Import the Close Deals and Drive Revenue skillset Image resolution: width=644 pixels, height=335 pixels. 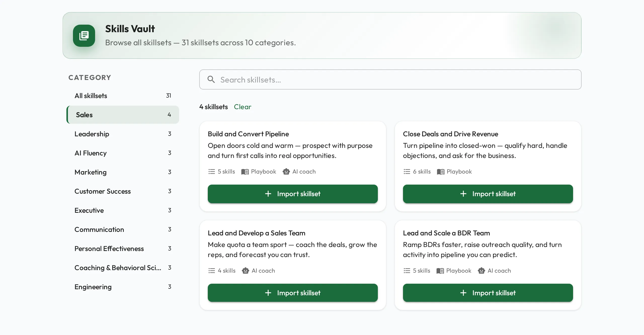488,194
